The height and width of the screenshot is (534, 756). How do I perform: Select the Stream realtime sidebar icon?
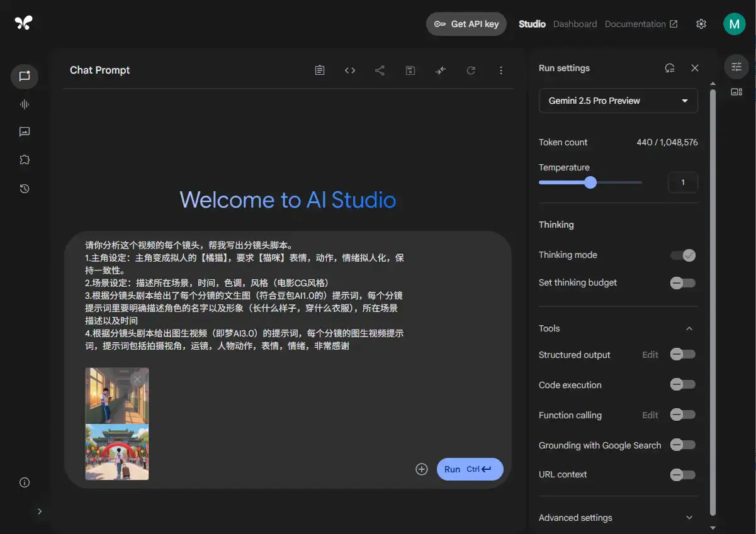click(x=24, y=104)
